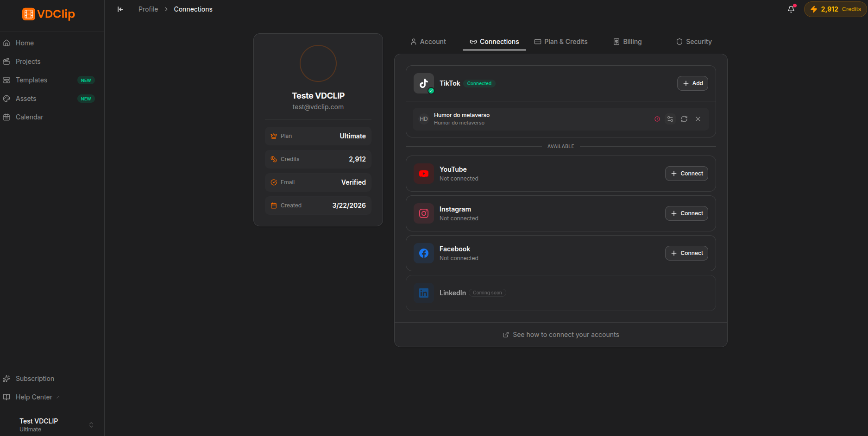Click the Instagram platform icon
Image resolution: width=868 pixels, height=436 pixels.
(424, 213)
